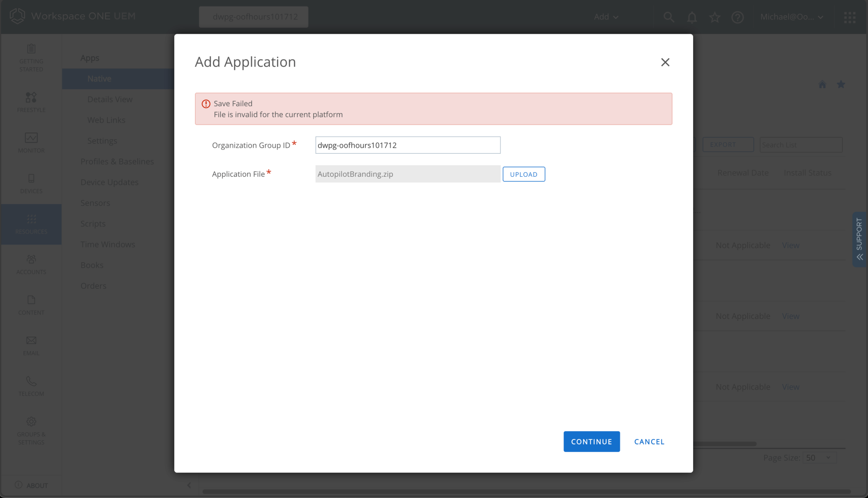Viewport: 868px width, 498px height.
Task: Open the help question mark icon
Action: pos(737,17)
